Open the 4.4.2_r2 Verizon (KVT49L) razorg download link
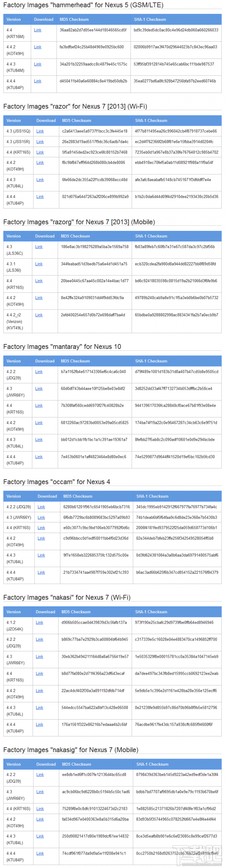The image size is (225, 868). tap(39, 315)
